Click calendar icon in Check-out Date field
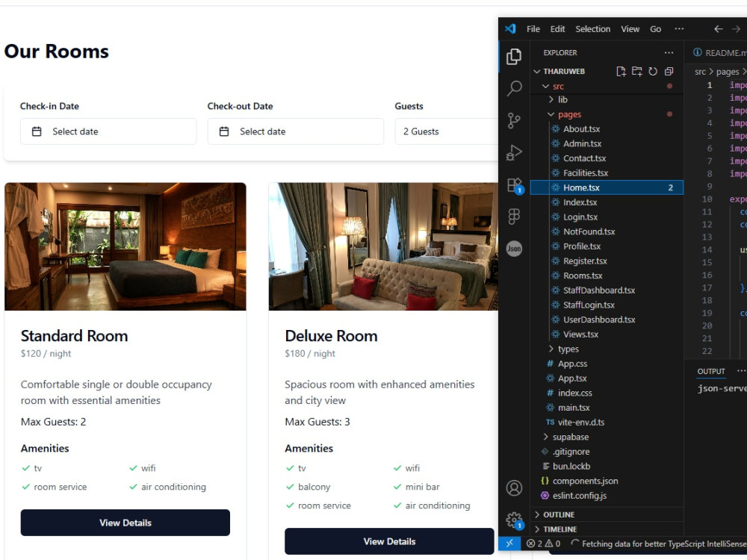The width and height of the screenshot is (747, 560). click(x=224, y=131)
